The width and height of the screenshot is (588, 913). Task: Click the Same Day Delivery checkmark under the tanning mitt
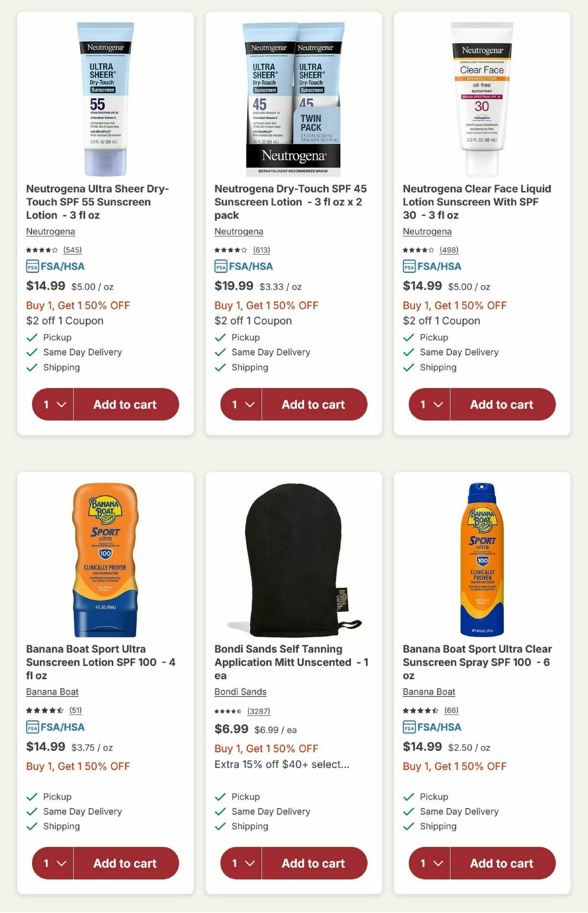tap(220, 812)
